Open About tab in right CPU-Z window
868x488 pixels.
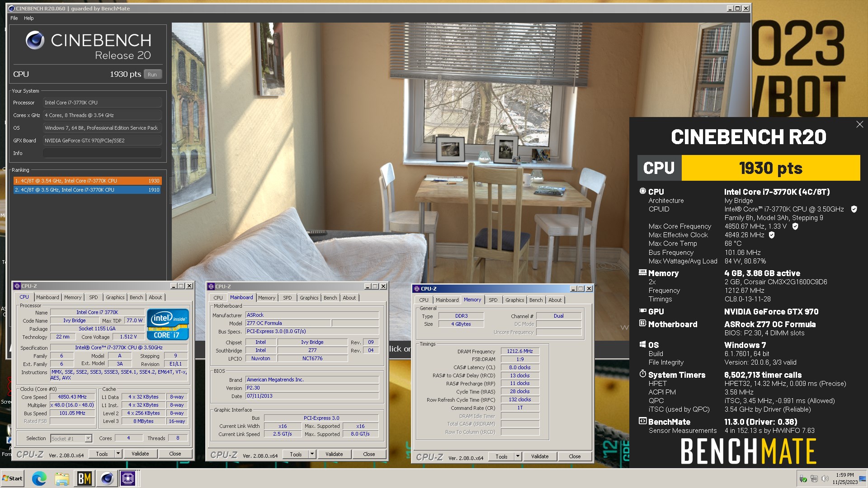point(555,300)
